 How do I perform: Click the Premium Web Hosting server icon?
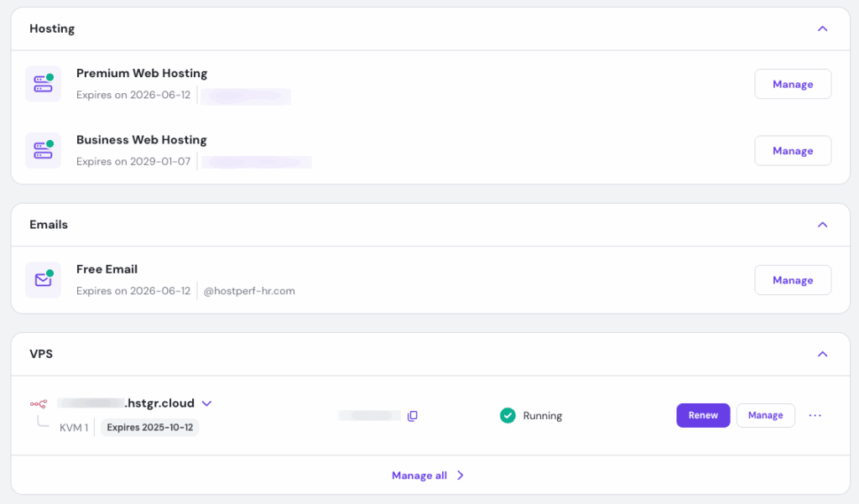(43, 84)
